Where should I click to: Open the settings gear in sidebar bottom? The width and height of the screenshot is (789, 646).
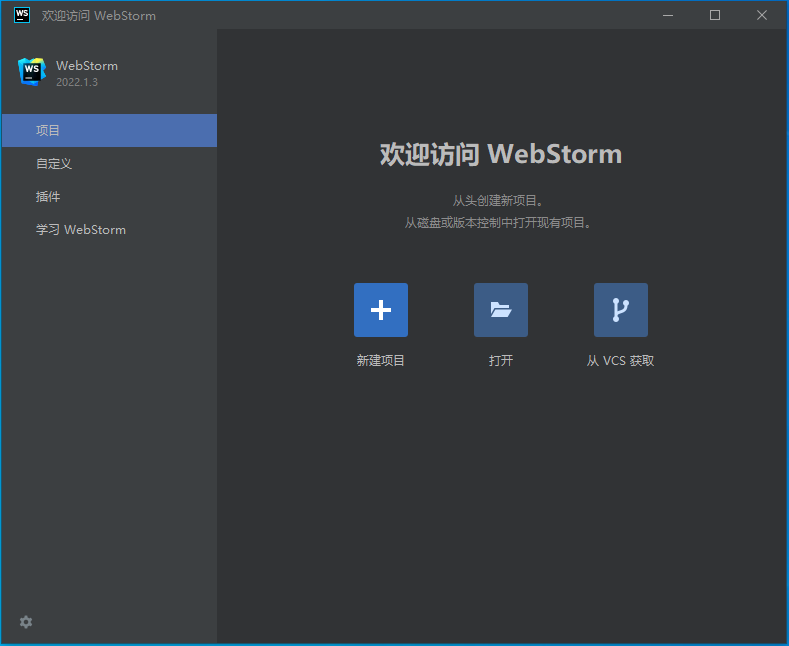click(26, 622)
